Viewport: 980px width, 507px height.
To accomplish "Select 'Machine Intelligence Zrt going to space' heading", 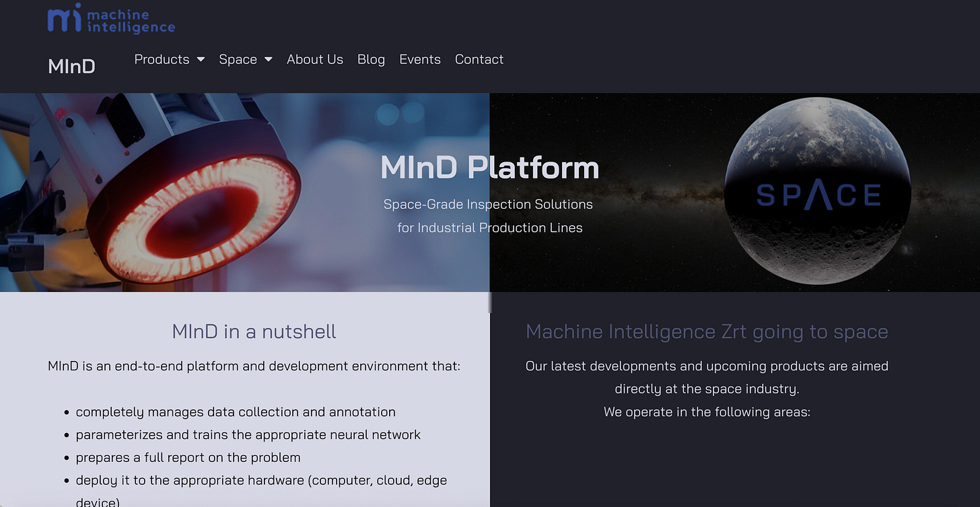I will pyautogui.click(x=707, y=331).
